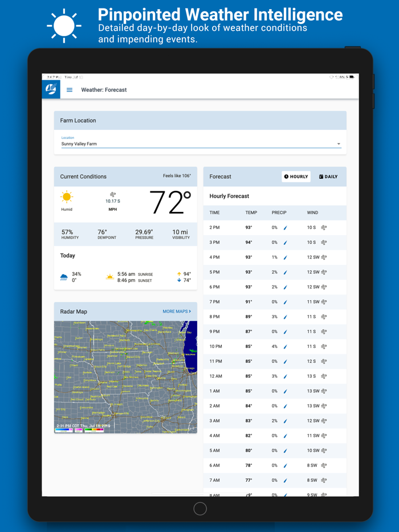Click the battery indicator in status bar
Screen dimensions: 399x532
click(x=352, y=77)
